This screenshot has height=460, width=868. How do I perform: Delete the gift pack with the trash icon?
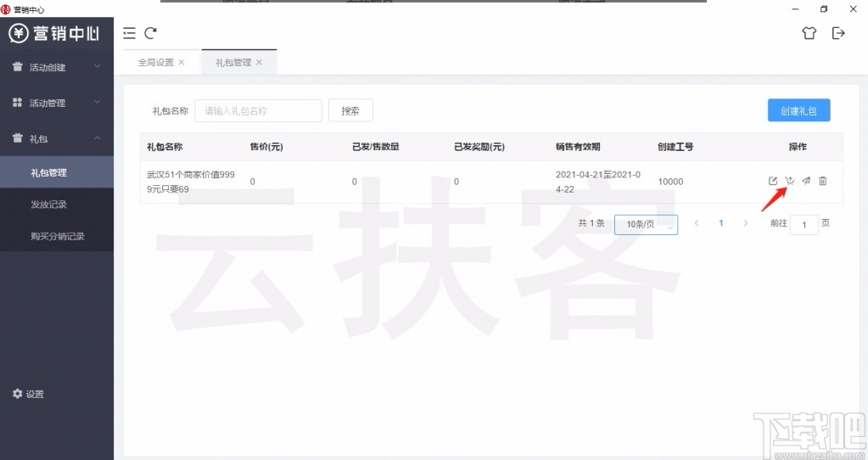pos(823,181)
